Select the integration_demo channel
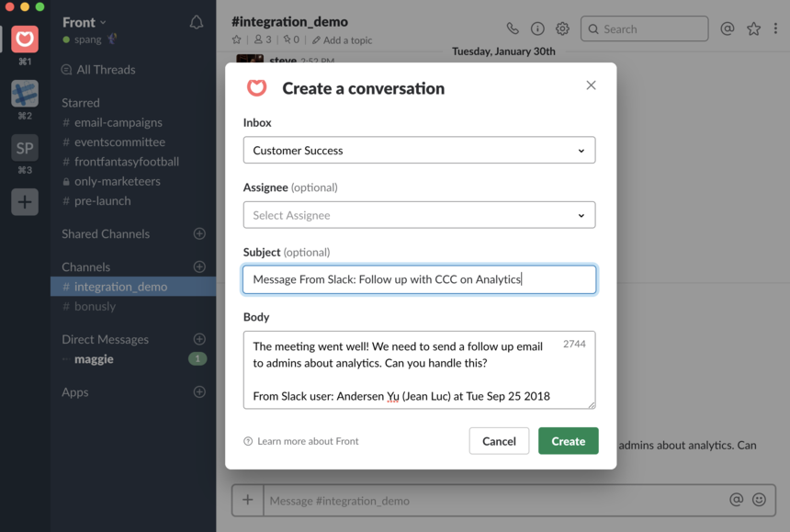This screenshot has height=532, width=790. pyautogui.click(x=133, y=287)
